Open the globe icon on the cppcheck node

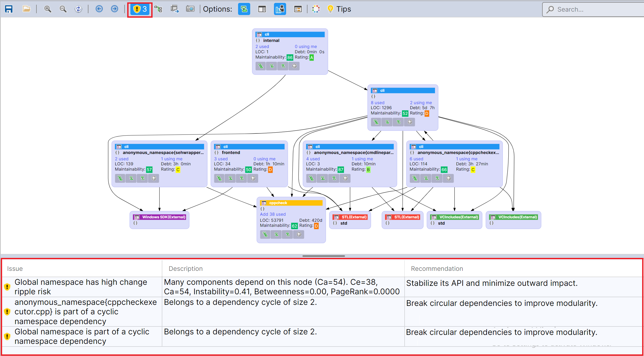coord(298,234)
